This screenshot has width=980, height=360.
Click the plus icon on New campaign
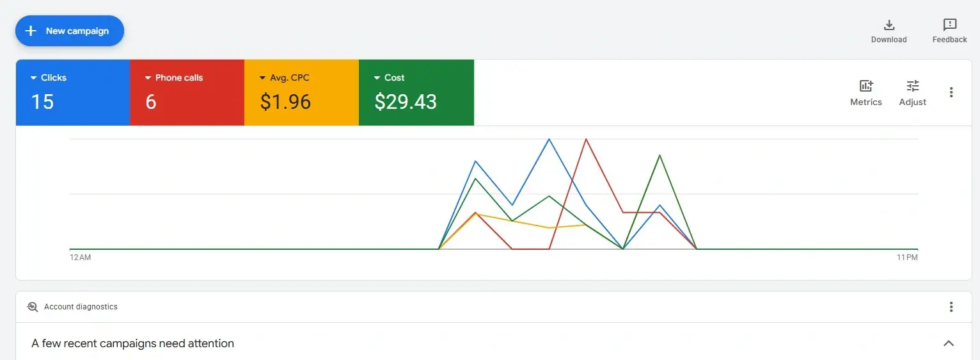point(31,31)
